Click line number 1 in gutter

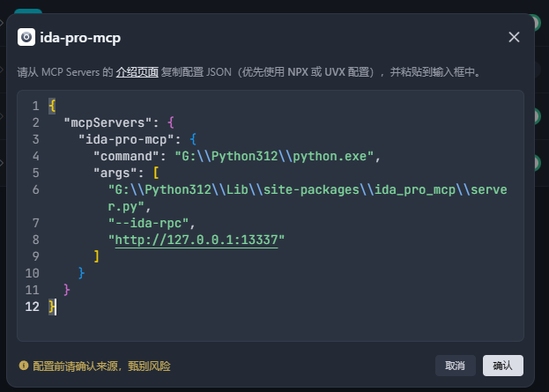click(x=36, y=106)
